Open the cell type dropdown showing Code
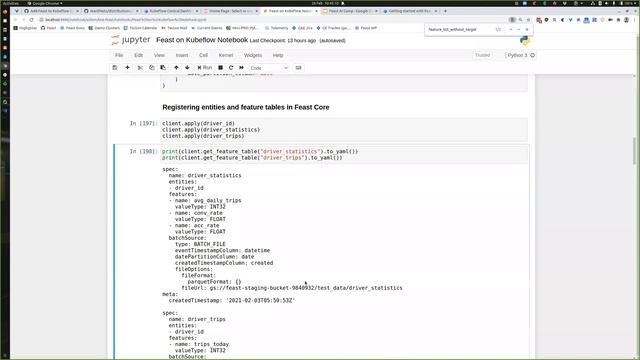The height and width of the screenshot is (360, 640). [x=269, y=68]
